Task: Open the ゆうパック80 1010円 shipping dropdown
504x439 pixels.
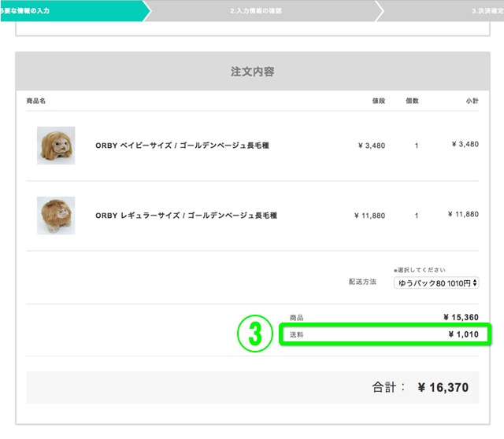Action: (436, 283)
